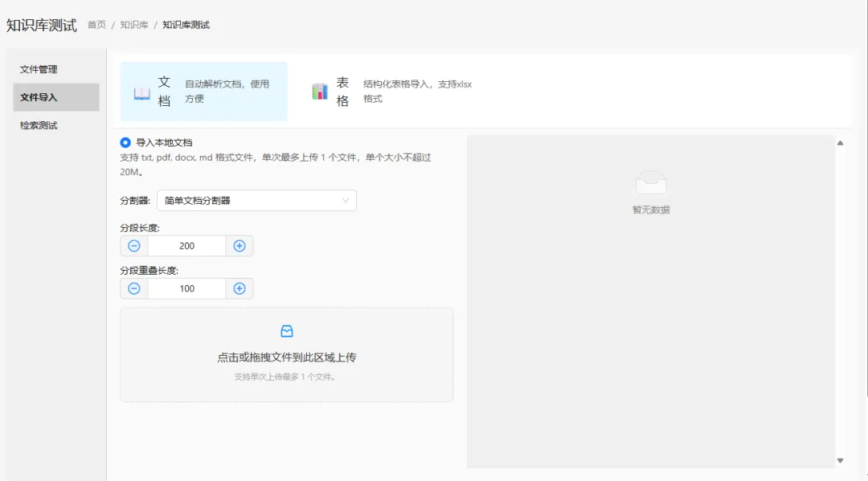Click the empty data tray icon
This screenshot has width=868, height=481.
(x=651, y=184)
